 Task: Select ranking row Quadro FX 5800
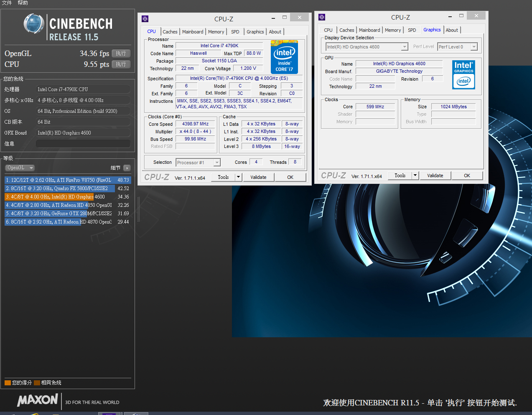[x=68, y=188]
